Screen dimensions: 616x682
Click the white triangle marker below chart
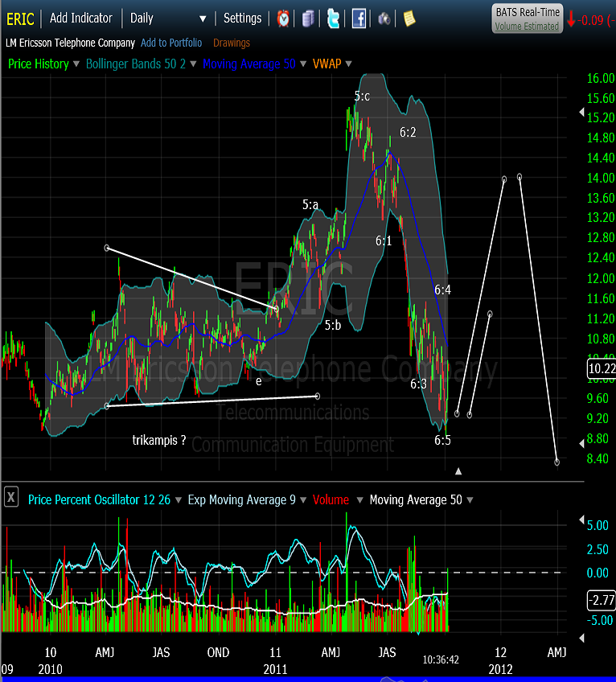pos(458,471)
